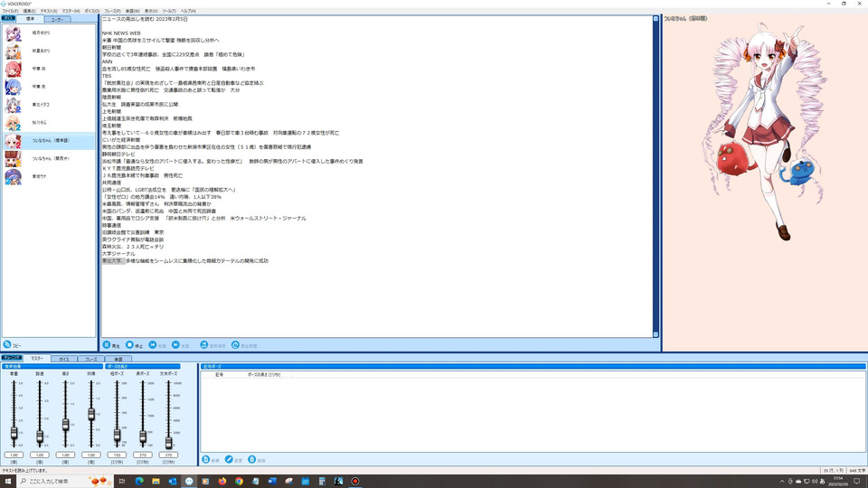Select the 結月ゆかり voice avatar
Viewport: 868px width, 488px height.
[x=14, y=33]
